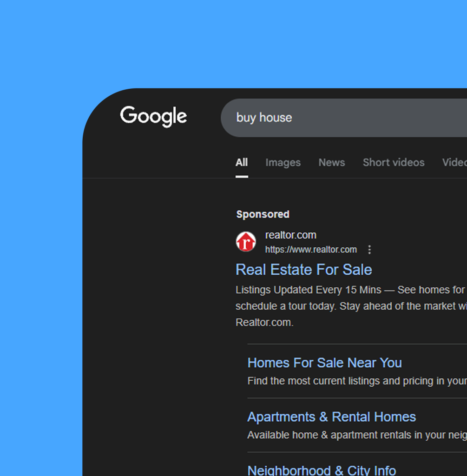This screenshot has width=467, height=476.
Task: Click the Sponsored label
Action: (x=263, y=214)
